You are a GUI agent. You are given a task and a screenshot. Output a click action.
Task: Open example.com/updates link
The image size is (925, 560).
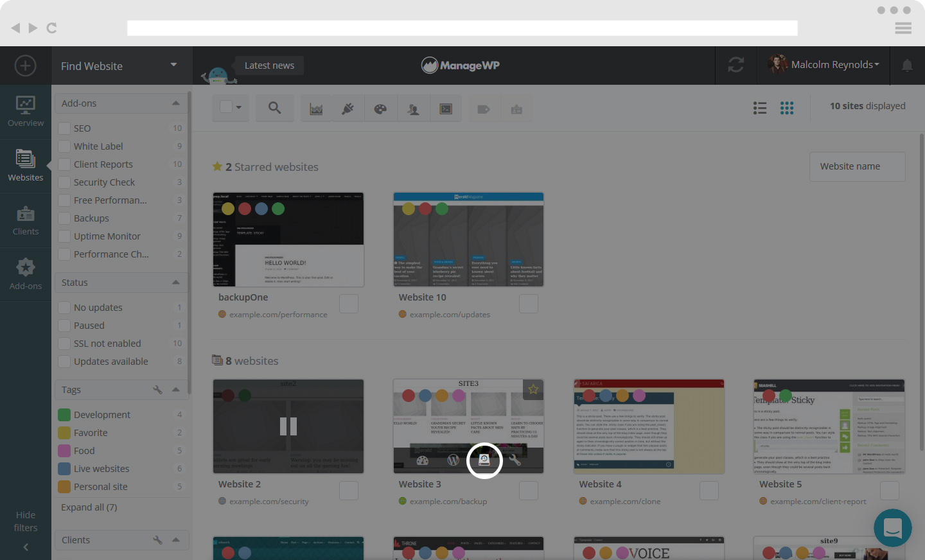[450, 315]
